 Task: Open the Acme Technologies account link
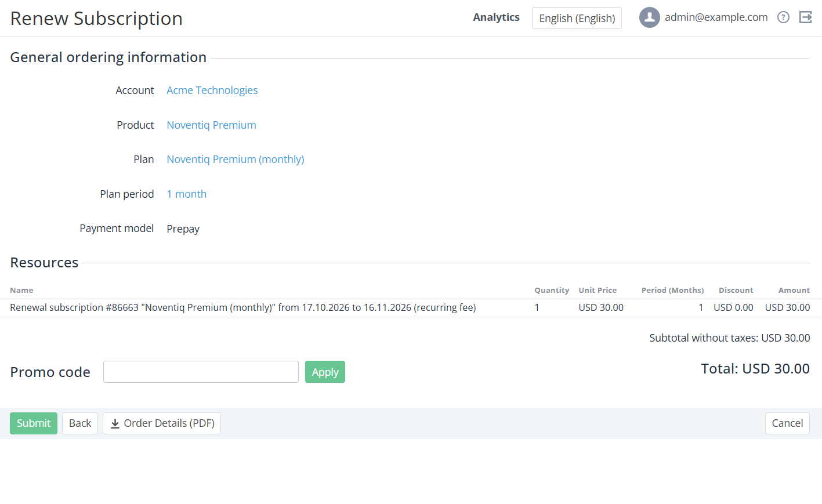coord(212,90)
